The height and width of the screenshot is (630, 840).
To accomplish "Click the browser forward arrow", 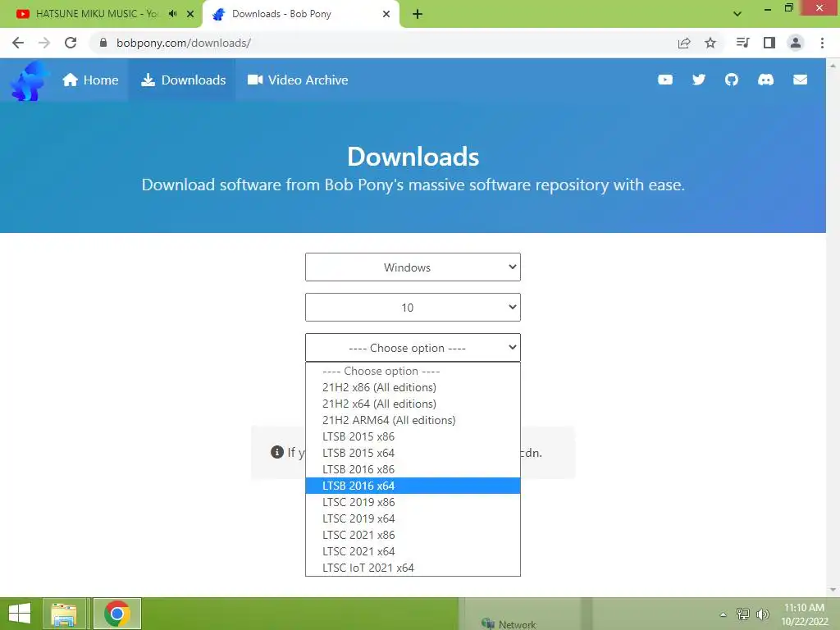I will [44, 43].
